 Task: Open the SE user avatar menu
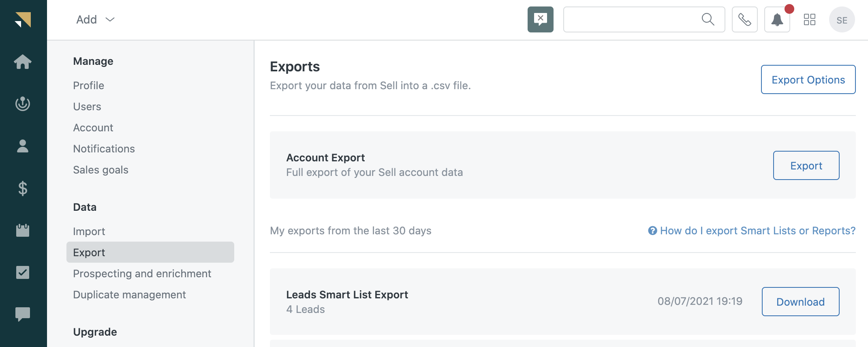pyautogui.click(x=842, y=20)
